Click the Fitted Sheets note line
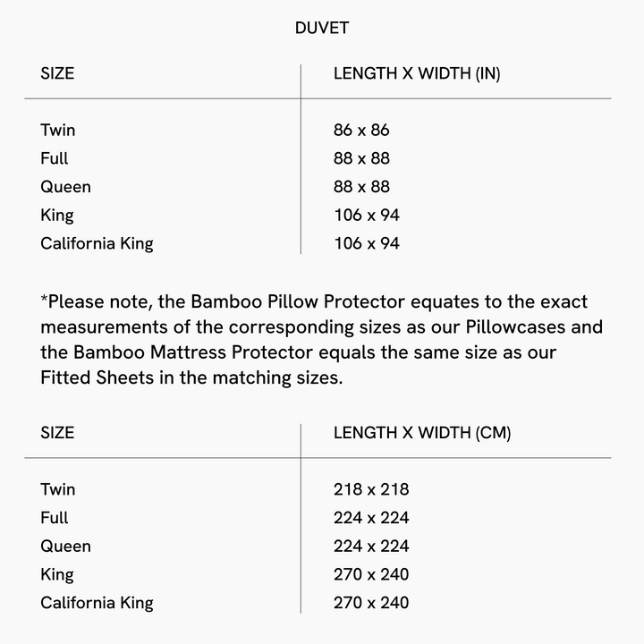Viewport: 644px width, 644px height. tap(191, 377)
